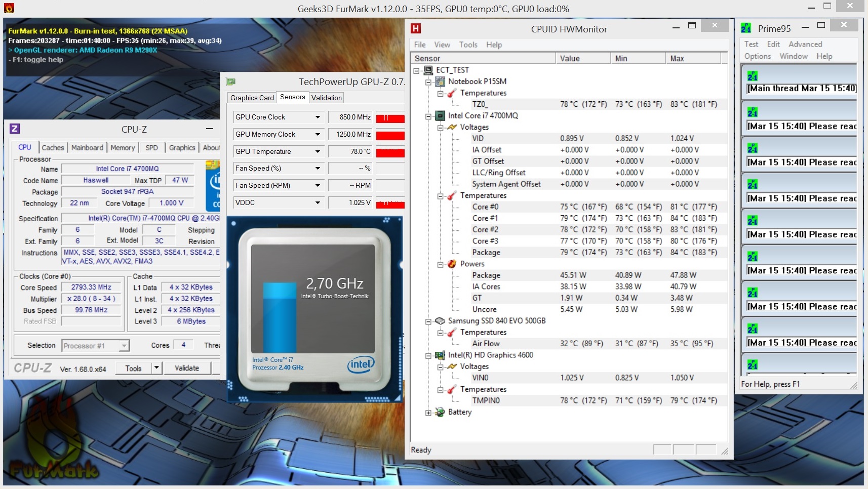This screenshot has width=868, height=489.
Task: Open the Fan Speed (RPM) dropdown
Action: (318, 186)
